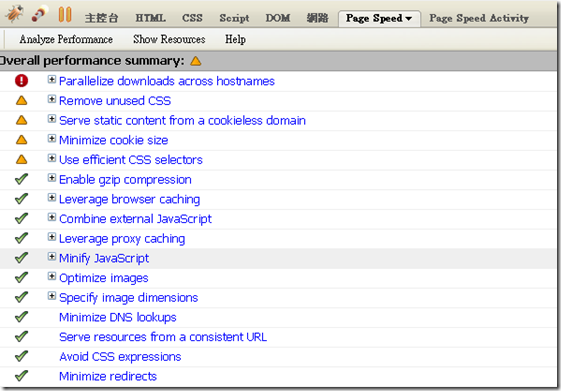Click green check beside Specify image dimensions
The height and width of the screenshot is (391, 561).
[x=21, y=297]
